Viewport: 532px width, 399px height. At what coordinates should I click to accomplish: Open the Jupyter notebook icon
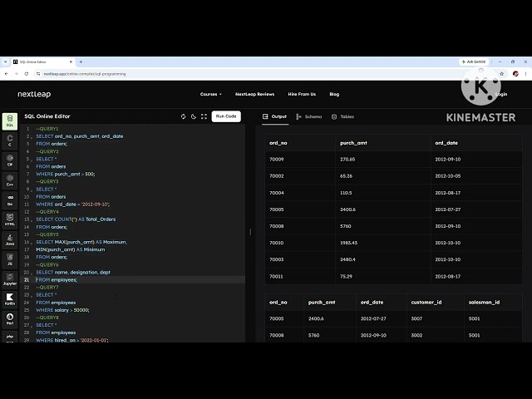[10, 279]
